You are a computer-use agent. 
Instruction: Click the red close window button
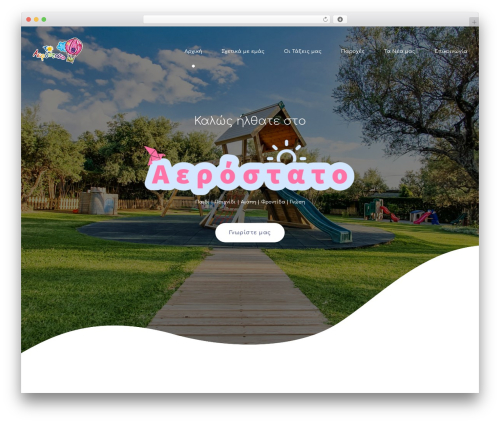click(29, 19)
